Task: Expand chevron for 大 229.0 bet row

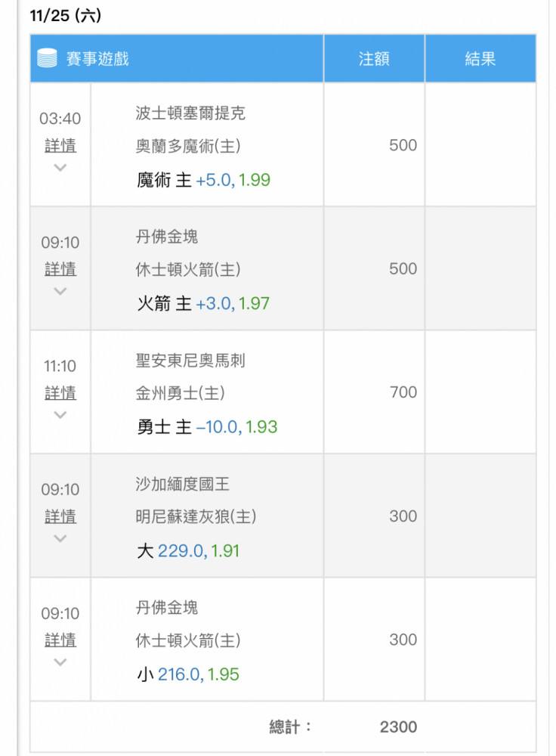Action: point(60,538)
